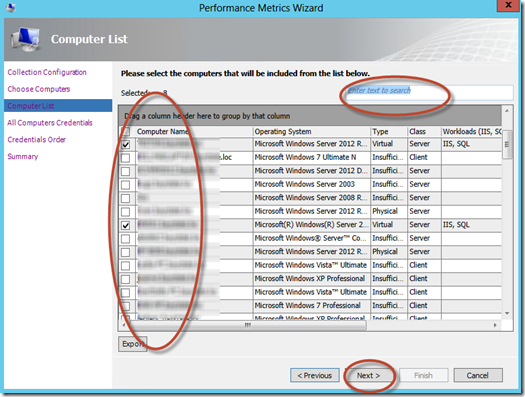Select the 'Microsoft Windows 7 Professional' cell

click(312, 305)
